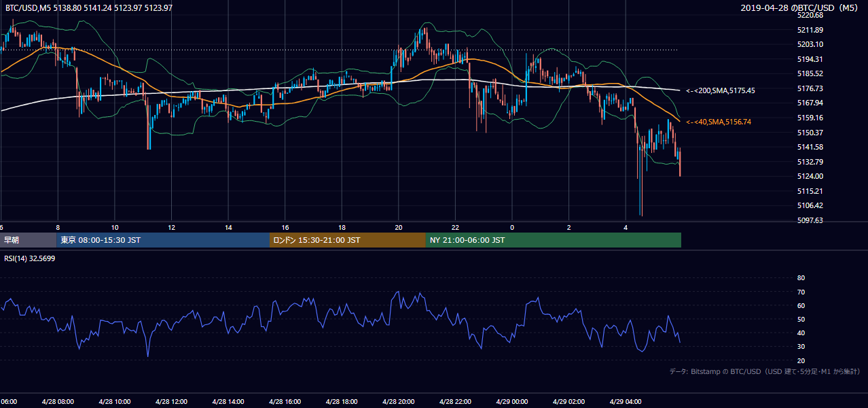This screenshot has height=408, width=868.
Task: Click the BTC/USD,M5 OHLC header text
Action: (88, 7)
